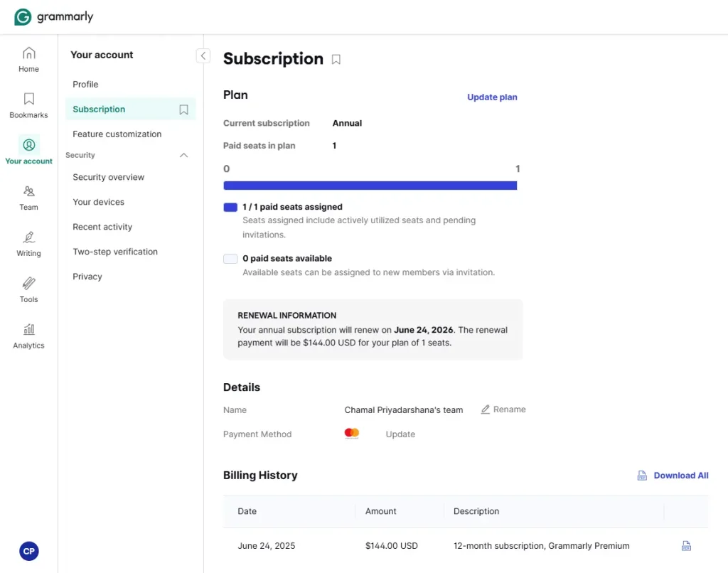
Task: Click Update for payment method
Action: click(x=400, y=434)
